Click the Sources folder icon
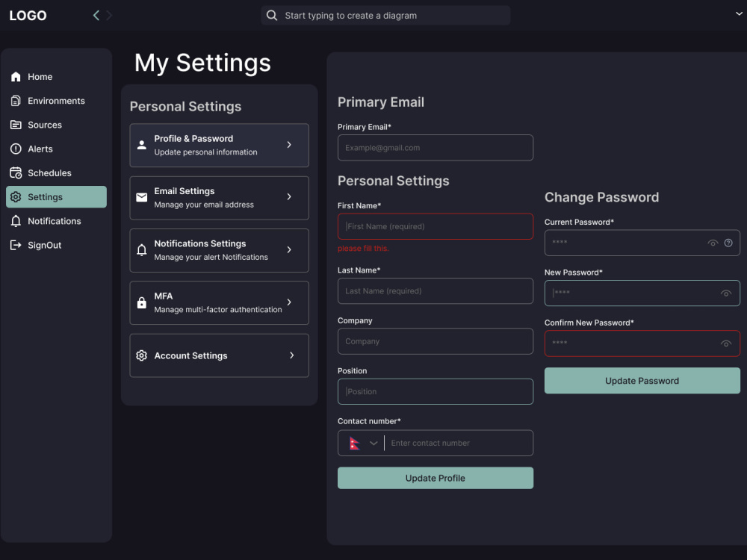 pos(16,125)
